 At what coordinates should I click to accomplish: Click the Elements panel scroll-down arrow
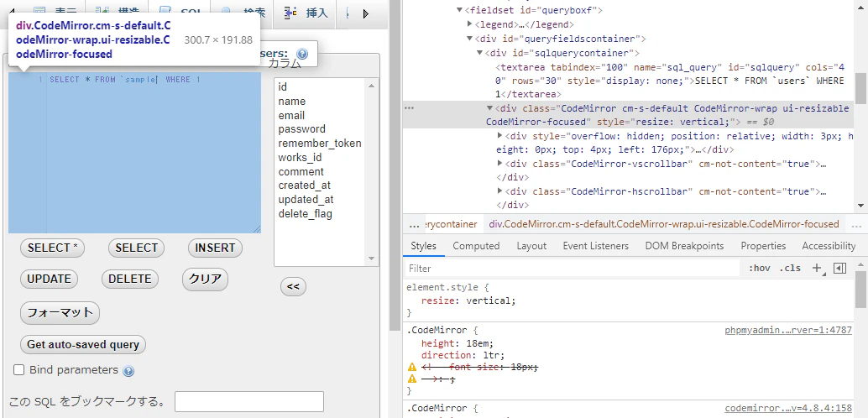pyautogui.click(x=860, y=206)
